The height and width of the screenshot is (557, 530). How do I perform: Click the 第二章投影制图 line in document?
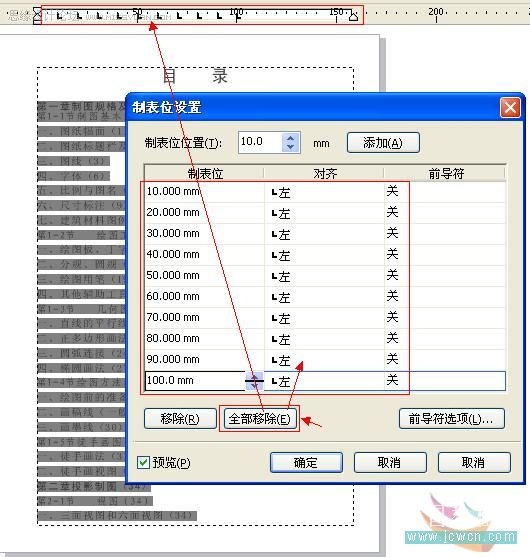tap(94, 486)
